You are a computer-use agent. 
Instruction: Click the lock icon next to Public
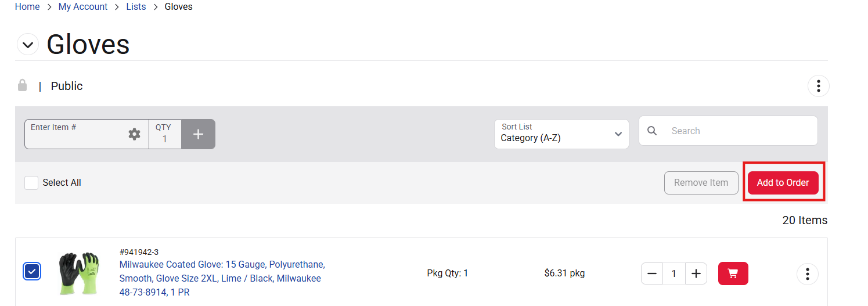22,85
